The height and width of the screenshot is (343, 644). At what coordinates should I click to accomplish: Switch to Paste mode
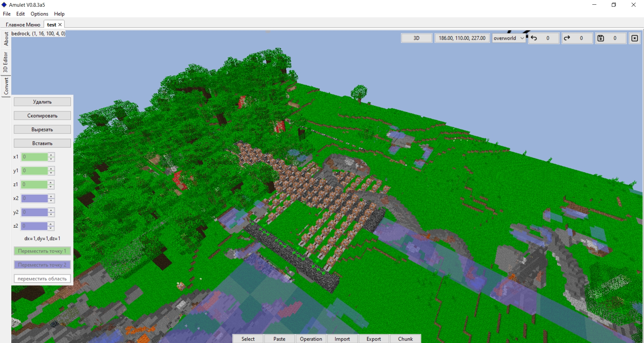click(x=279, y=339)
